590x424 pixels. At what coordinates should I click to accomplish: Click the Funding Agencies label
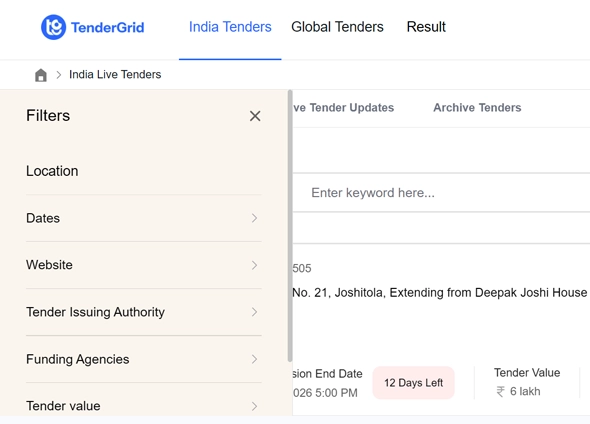(x=78, y=359)
